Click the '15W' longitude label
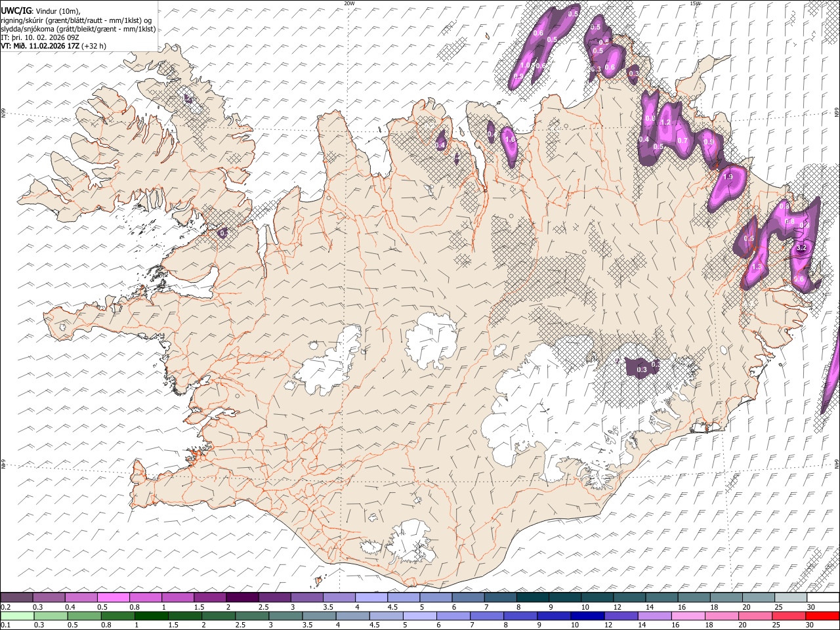 pos(695,3)
